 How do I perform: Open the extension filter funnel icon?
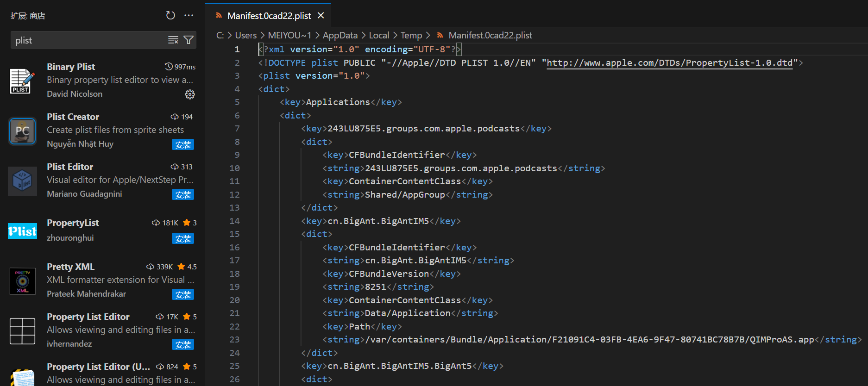(x=189, y=40)
